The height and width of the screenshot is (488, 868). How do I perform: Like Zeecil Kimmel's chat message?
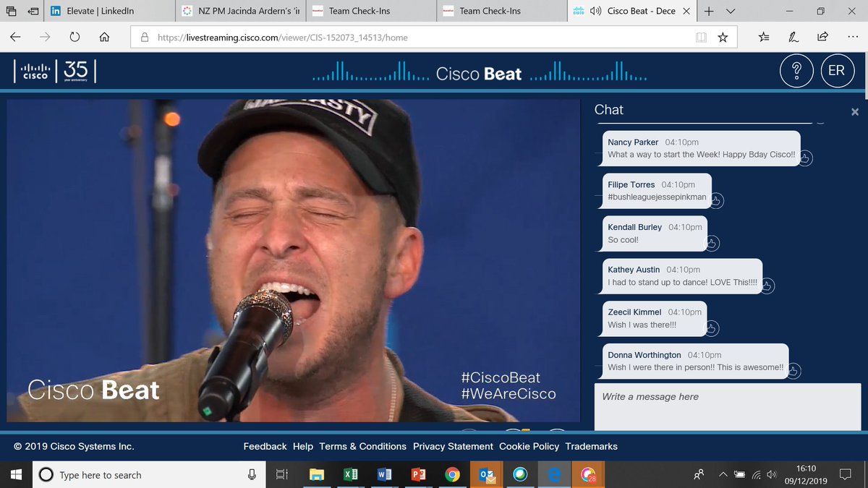click(712, 329)
